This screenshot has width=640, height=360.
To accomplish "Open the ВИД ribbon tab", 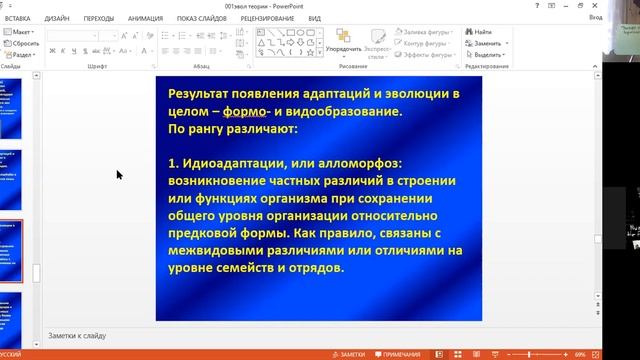I will (314, 19).
